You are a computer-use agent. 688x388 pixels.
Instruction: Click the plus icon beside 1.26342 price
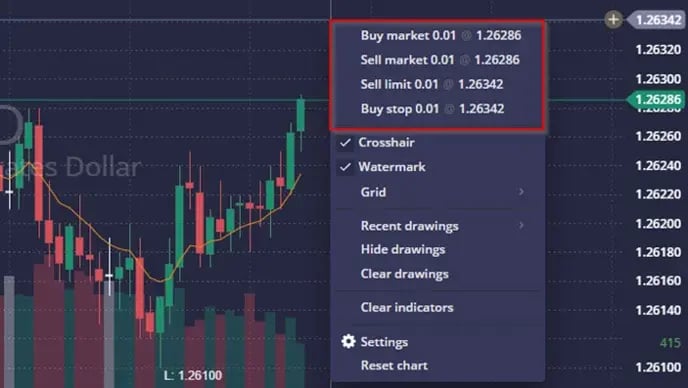[613, 19]
